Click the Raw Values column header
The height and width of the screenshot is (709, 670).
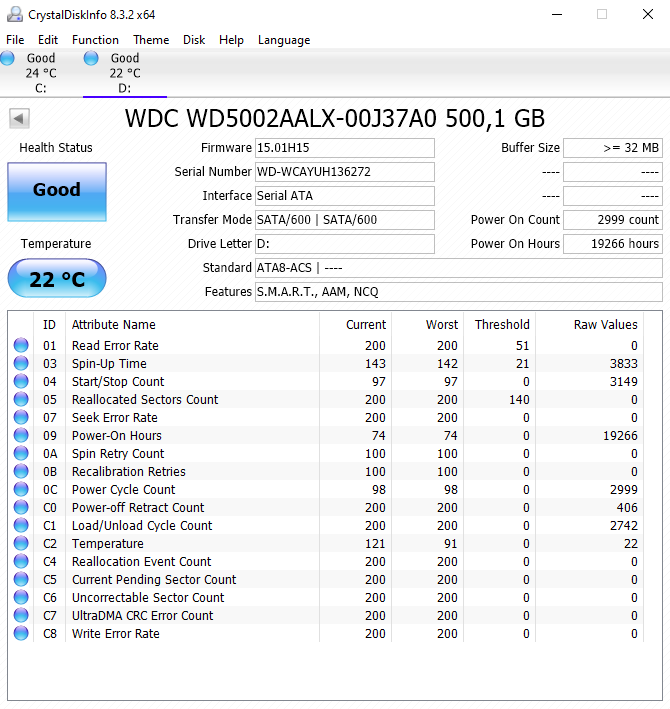605,325
